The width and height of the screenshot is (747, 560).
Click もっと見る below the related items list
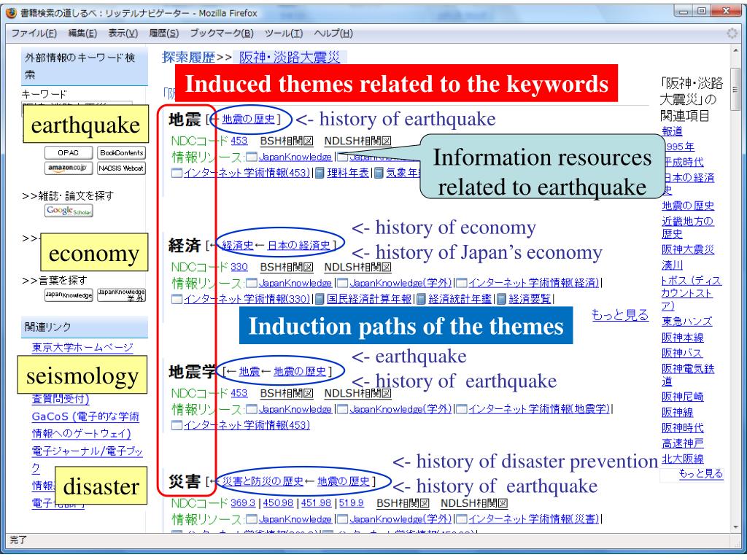point(700,474)
